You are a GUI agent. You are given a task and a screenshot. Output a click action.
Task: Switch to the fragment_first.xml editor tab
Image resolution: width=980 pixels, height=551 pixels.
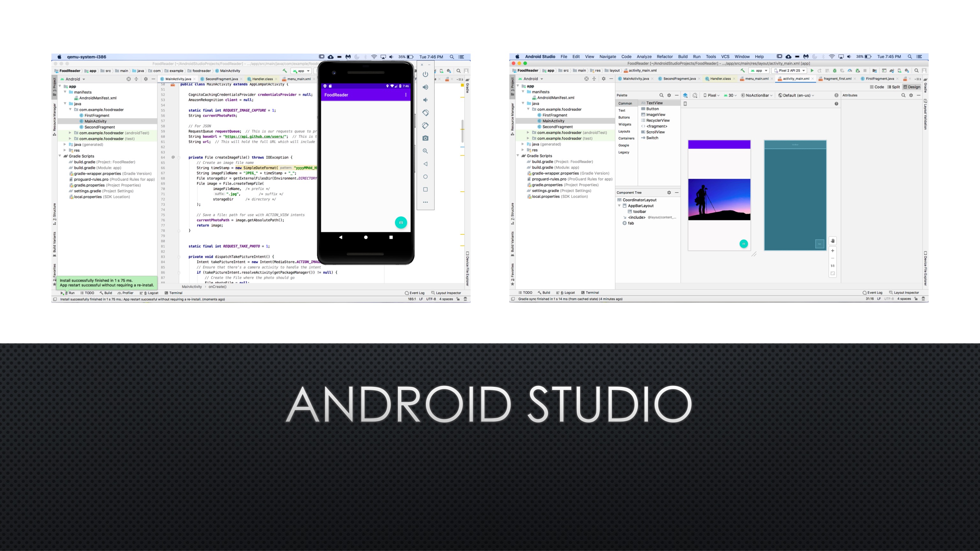(837, 79)
